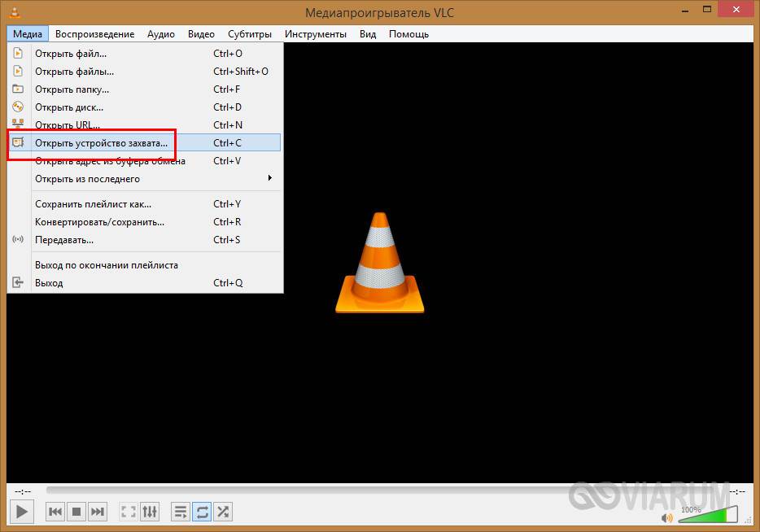Skip to next track button
Screen dimensions: 760x532
pos(98,512)
